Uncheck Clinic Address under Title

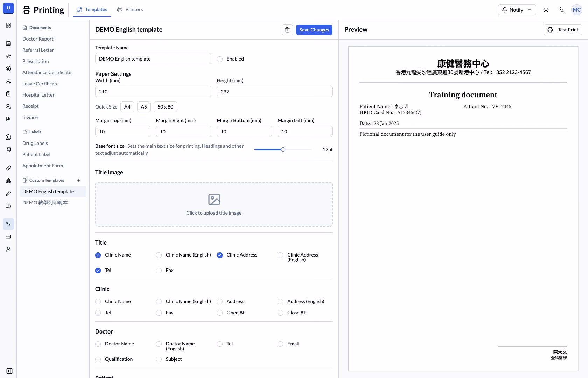click(220, 255)
